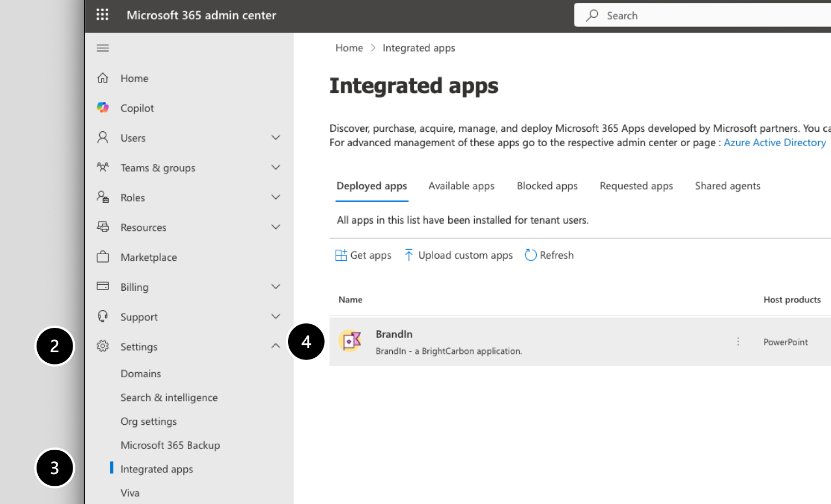Click Microsoft 365 admin center title

[x=201, y=16]
